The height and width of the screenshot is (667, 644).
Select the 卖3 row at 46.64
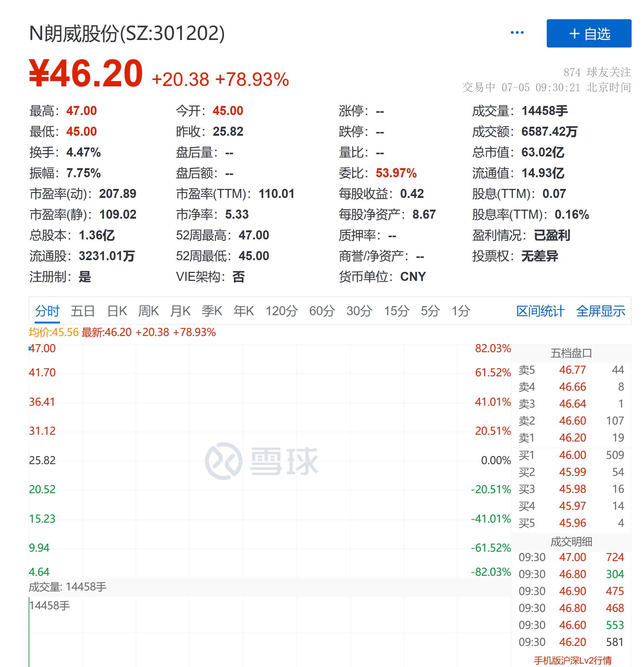571,404
